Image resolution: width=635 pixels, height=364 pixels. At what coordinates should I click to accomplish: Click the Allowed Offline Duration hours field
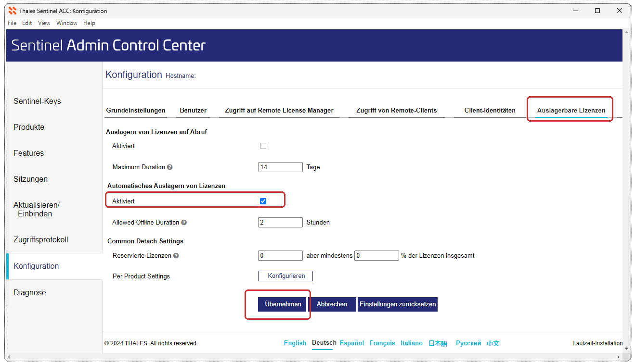point(280,223)
